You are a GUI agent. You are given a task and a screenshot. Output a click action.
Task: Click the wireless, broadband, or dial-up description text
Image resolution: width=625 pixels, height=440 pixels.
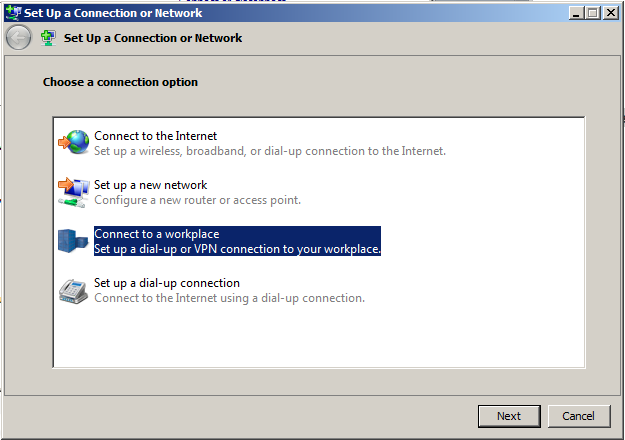(270, 151)
